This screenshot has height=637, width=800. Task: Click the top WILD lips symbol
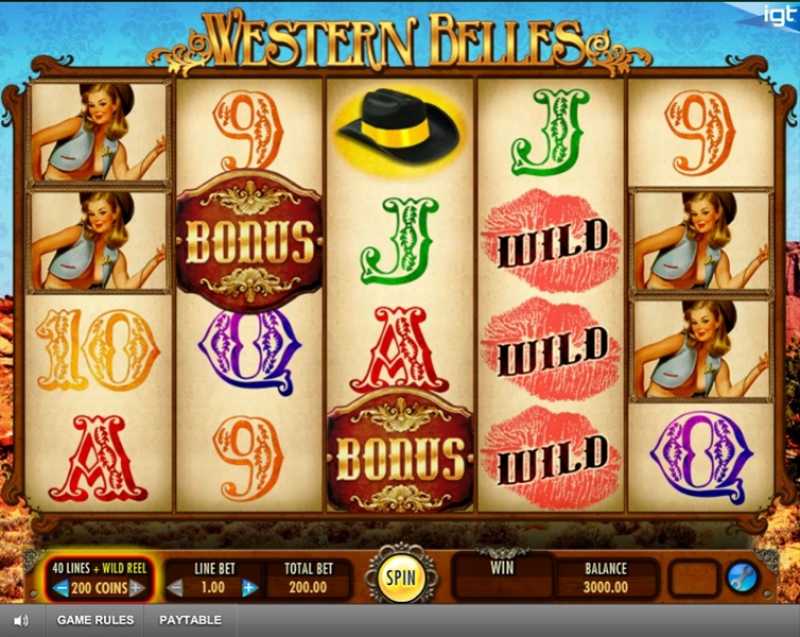pyautogui.click(x=551, y=241)
